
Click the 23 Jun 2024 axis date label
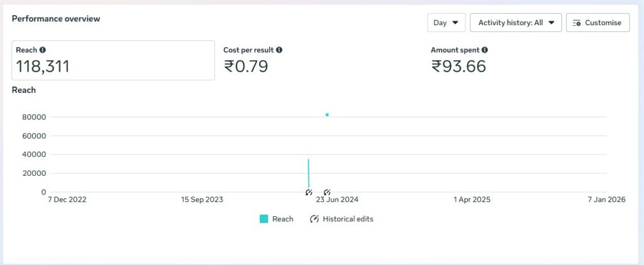click(x=337, y=200)
